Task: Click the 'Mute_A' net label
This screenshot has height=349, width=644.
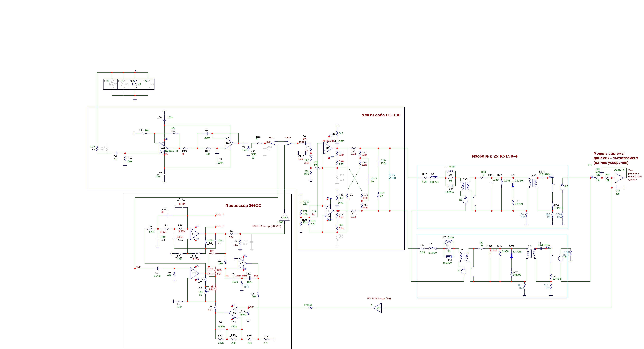Action: [x=220, y=215]
